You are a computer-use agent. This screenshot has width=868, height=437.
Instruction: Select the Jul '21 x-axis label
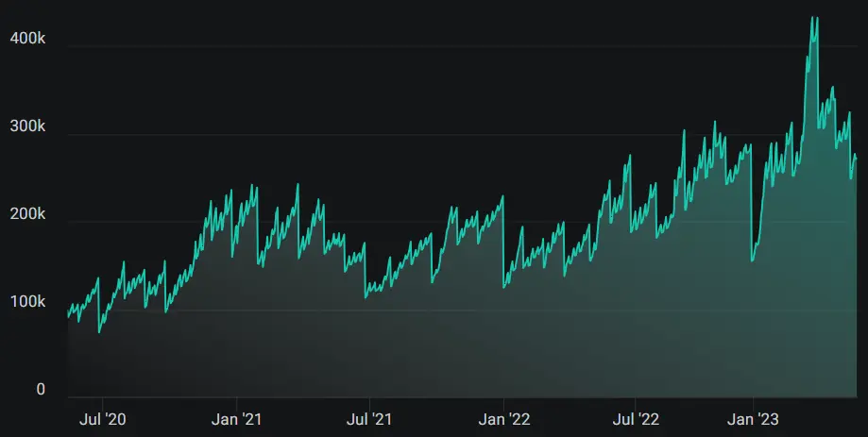click(369, 419)
